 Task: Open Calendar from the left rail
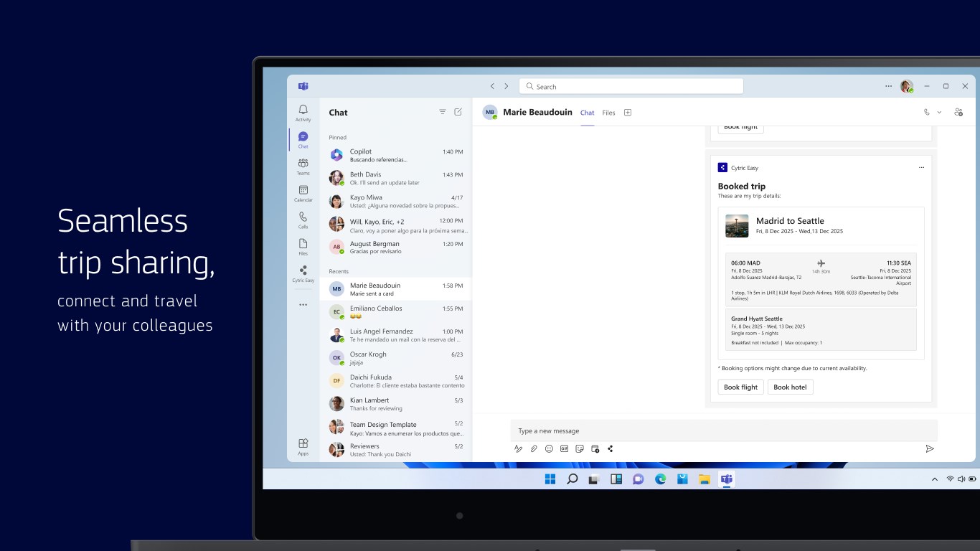pos(303,194)
